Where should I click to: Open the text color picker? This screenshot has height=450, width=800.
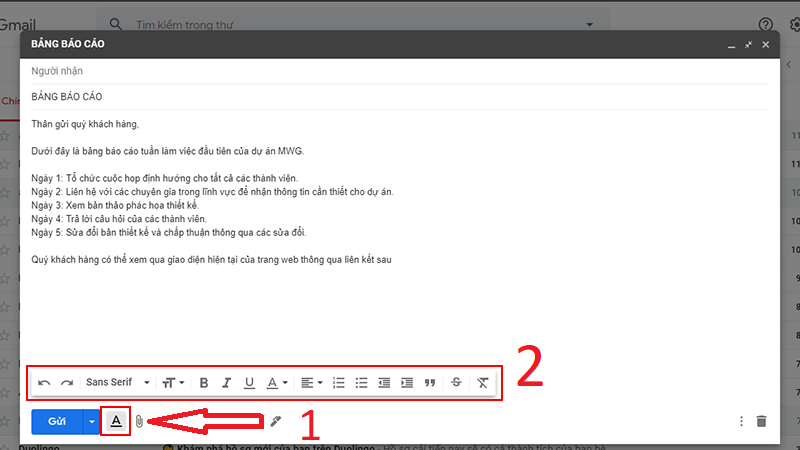[x=277, y=383]
